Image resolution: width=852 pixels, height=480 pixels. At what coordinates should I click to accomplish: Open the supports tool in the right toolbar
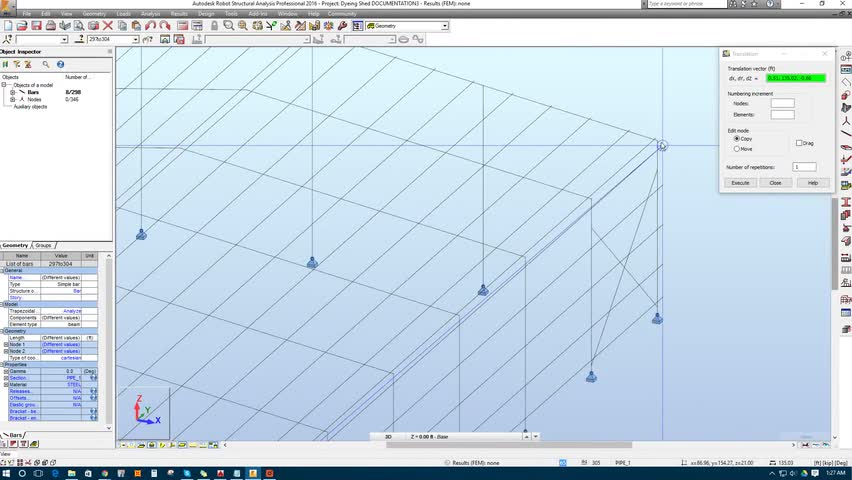click(845, 228)
